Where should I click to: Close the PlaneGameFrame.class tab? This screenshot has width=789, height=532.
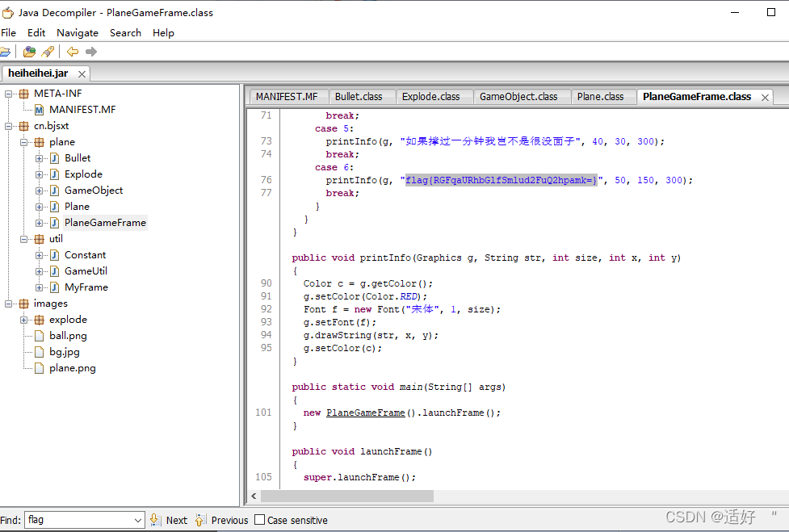click(765, 98)
